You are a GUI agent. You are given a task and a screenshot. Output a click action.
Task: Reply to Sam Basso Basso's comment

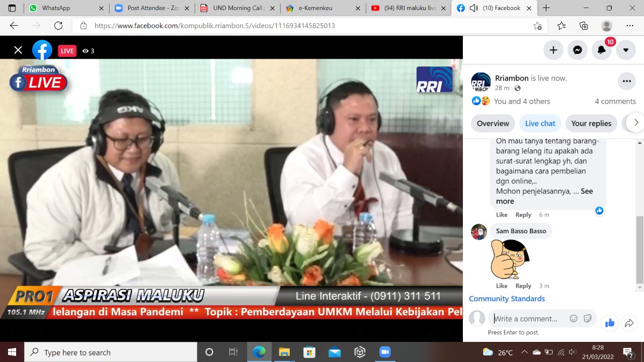[523, 286]
